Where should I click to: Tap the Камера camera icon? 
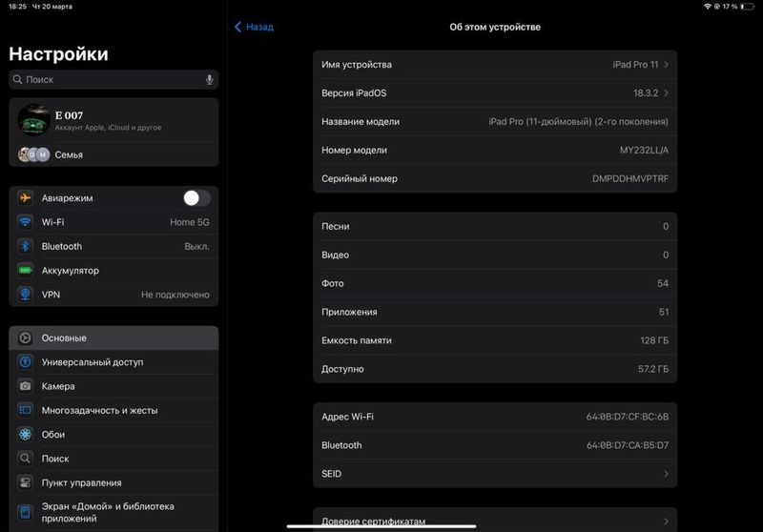pos(26,386)
